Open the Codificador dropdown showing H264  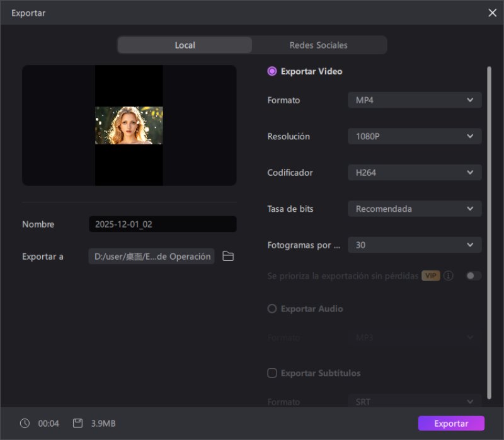point(414,172)
